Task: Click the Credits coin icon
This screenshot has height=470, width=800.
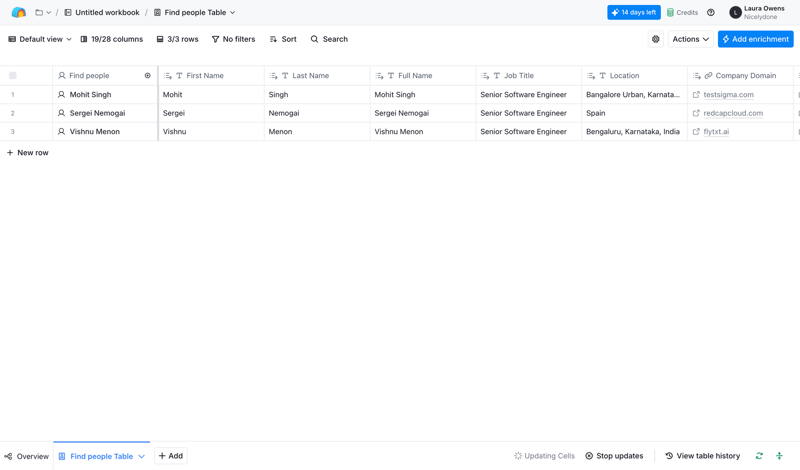Action: coord(670,13)
